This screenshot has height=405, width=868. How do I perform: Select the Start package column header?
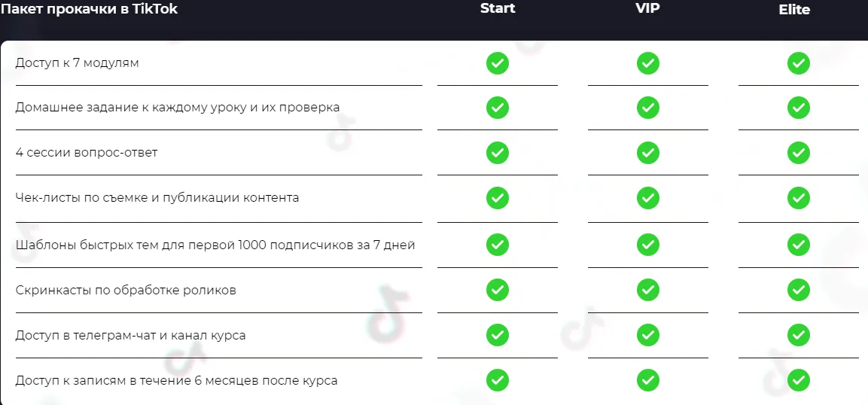pyautogui.click(x=498, y=9)
